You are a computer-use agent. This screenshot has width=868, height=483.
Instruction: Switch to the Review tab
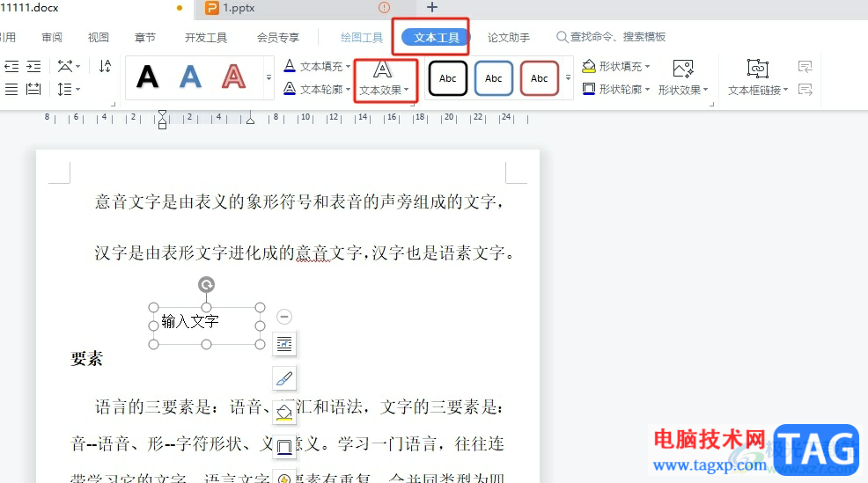(52, 37)
